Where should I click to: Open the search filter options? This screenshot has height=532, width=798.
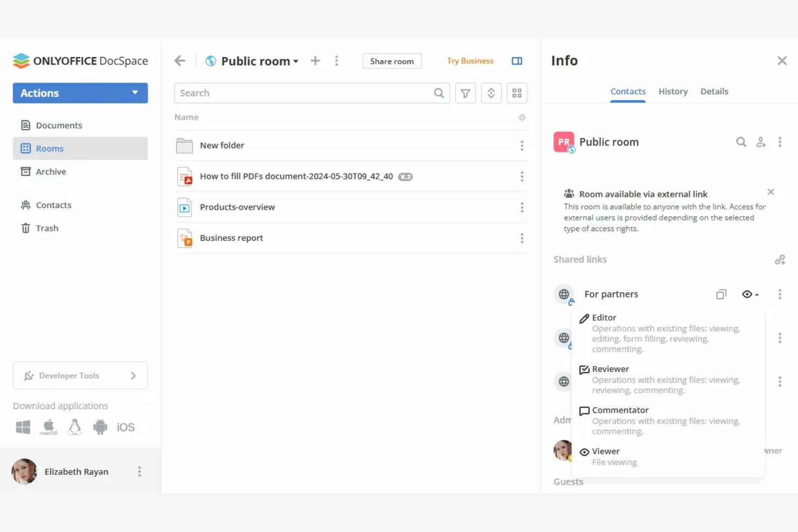click(x=465, y=93)
